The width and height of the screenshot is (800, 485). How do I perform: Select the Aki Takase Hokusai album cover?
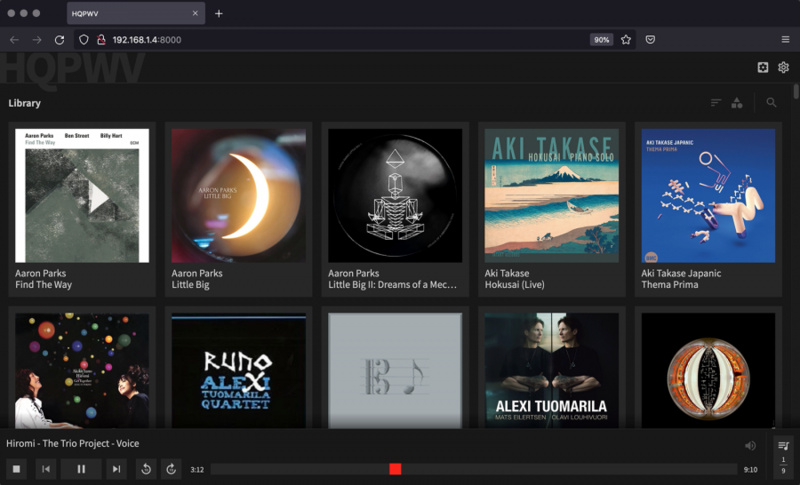[x=552, y=195]
